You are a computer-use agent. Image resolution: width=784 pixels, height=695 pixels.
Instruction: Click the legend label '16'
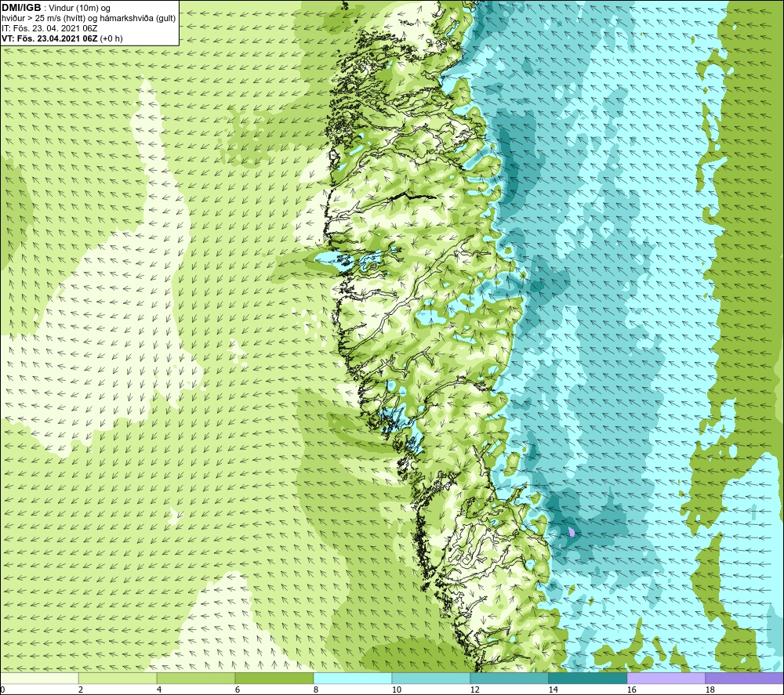631,690
